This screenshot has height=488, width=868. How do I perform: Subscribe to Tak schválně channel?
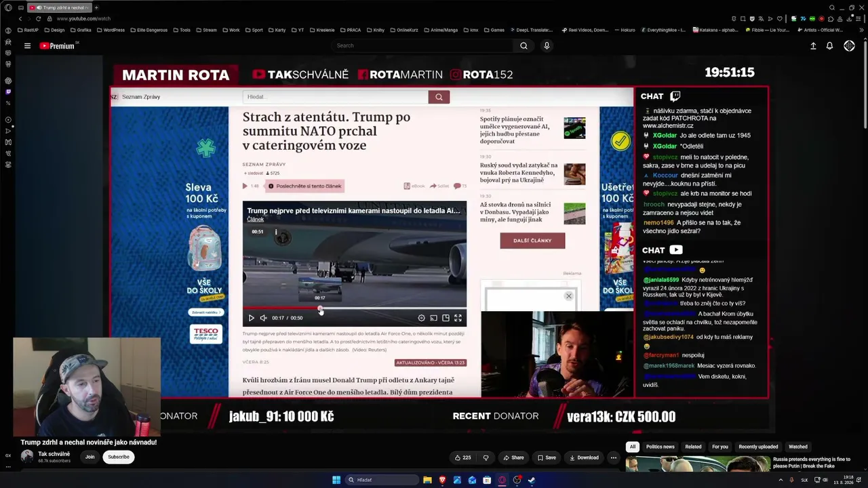pyautogui.click(x=118, y=457)
